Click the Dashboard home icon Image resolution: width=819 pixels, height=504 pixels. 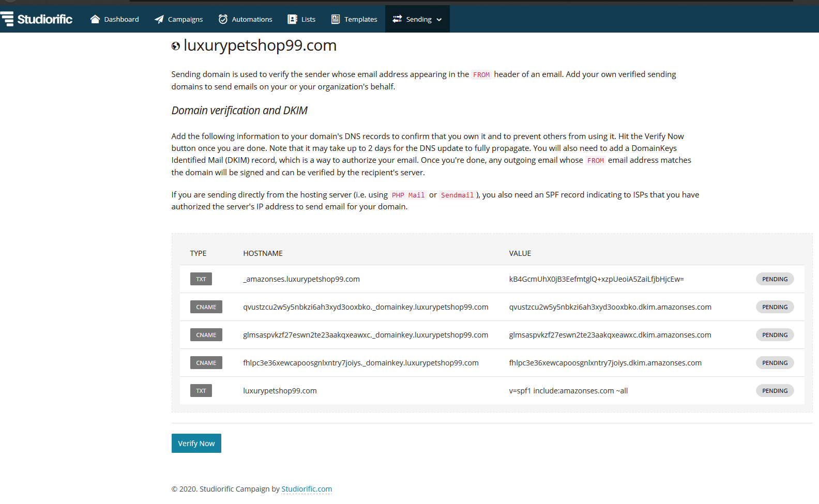click(x=95, y=19)
